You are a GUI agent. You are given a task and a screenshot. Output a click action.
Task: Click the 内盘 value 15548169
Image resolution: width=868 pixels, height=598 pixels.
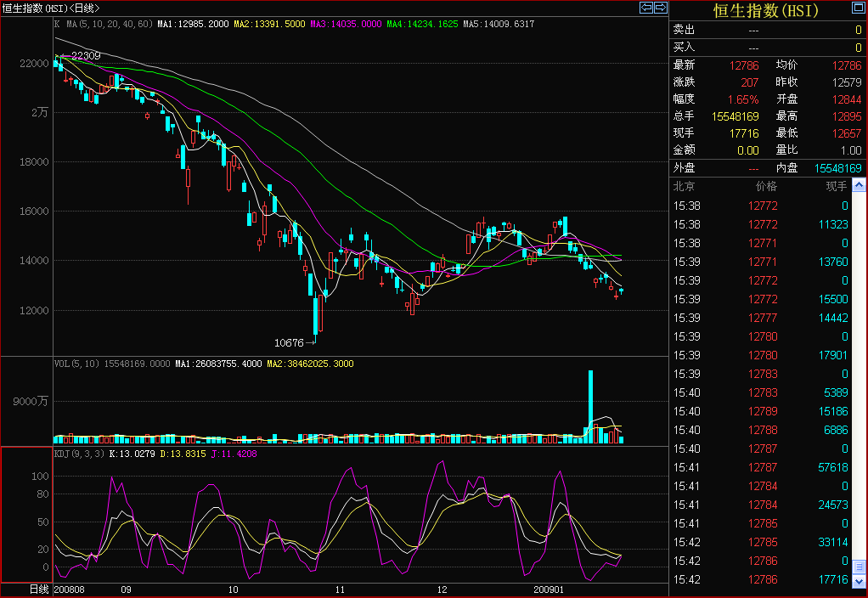click(x=838, y=168)
